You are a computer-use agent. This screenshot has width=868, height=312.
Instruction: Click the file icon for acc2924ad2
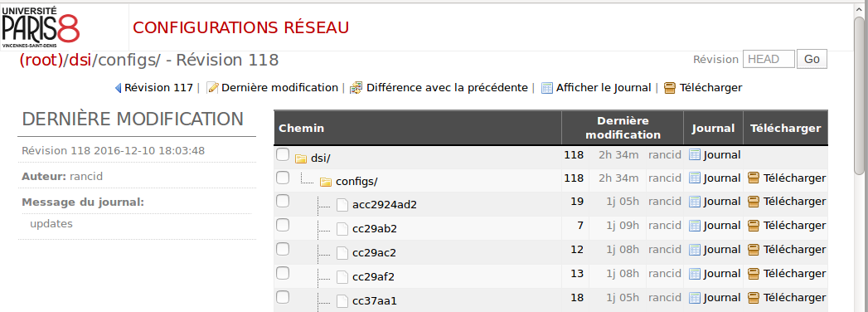[342, 205]
